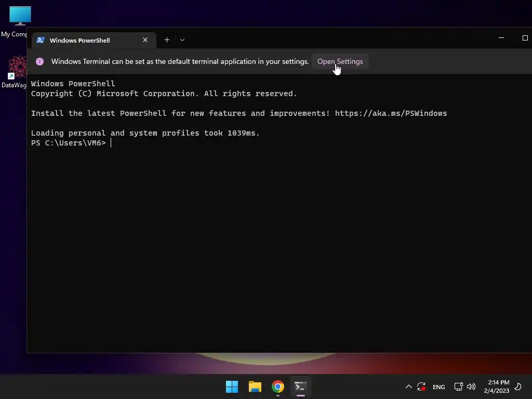Viewport: 532px width, 399px height.
Task: Open File Explorer from the taskbar
Action: click(x=255, y=387)
